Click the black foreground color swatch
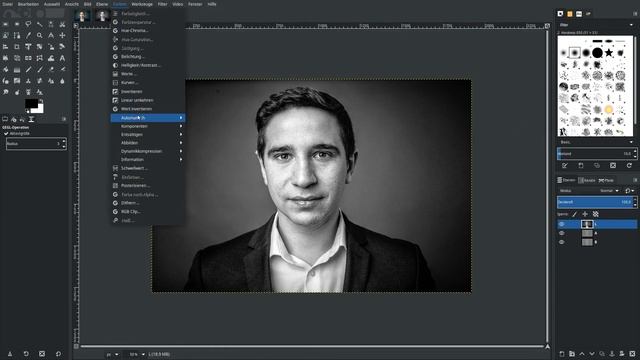 (31, 103)
